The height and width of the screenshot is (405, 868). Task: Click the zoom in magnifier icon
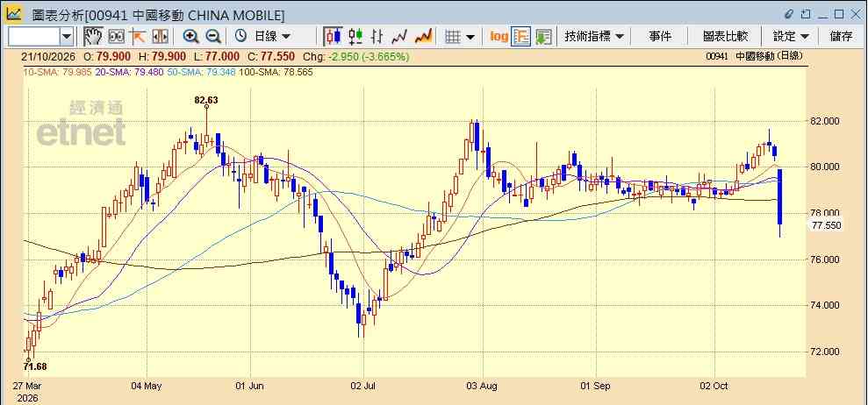[191, 37]
